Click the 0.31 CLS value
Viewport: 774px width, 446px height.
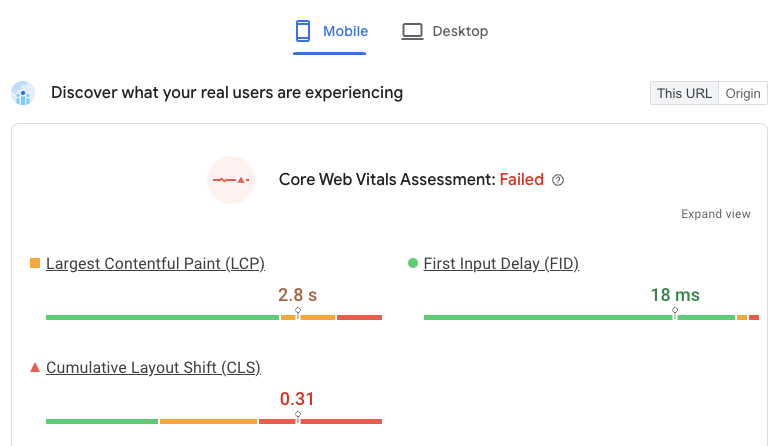297,399
